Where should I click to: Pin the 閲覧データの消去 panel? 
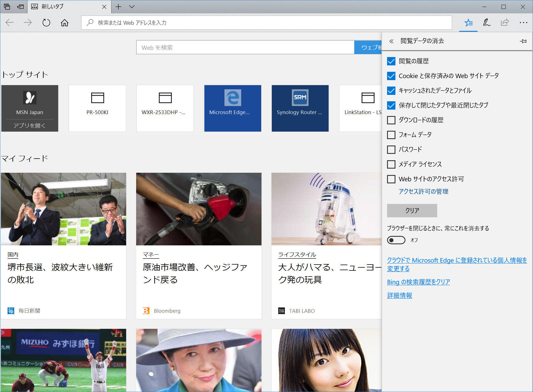tap(523, 41)
